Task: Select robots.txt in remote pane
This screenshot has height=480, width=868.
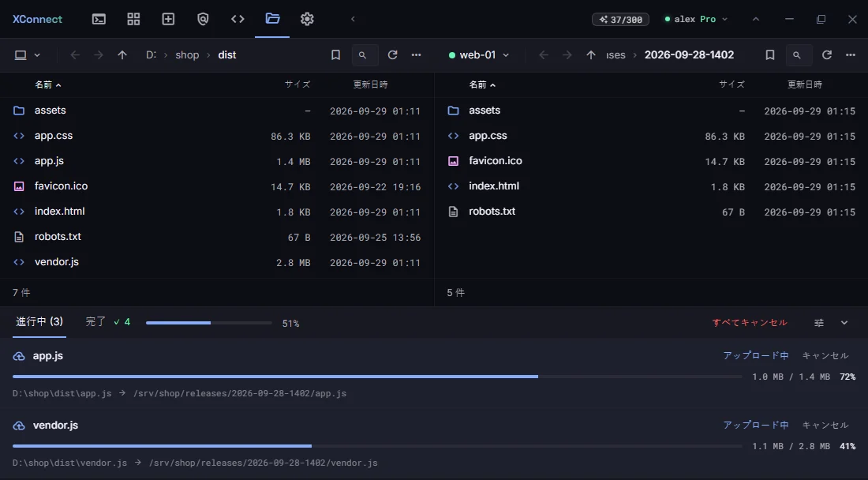Action: pyautogui.click(x=652, y=212)
